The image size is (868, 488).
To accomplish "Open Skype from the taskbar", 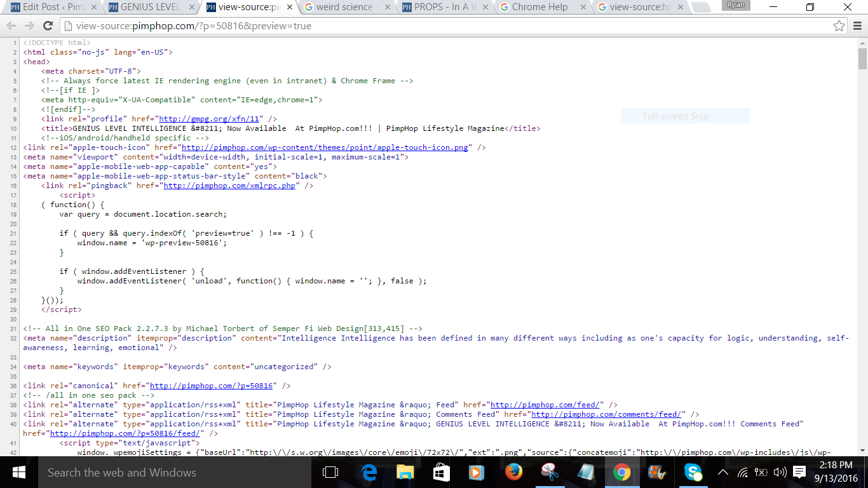I will pos(693,472).
